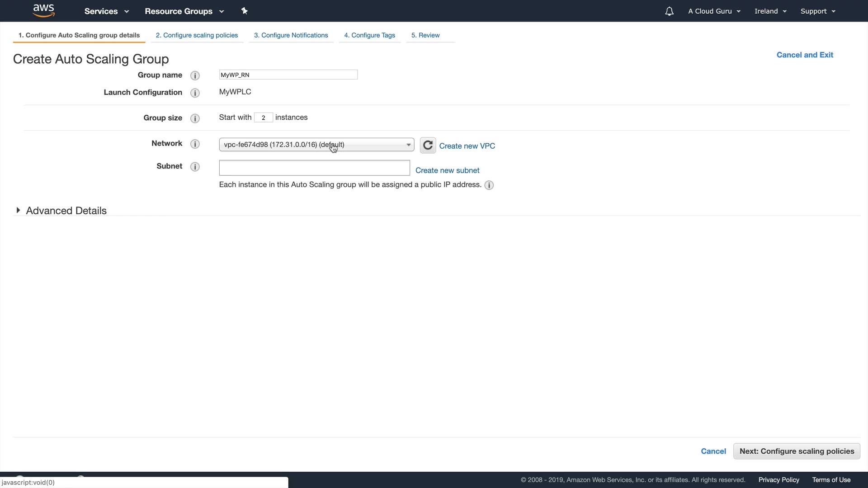The image size is (868, 488).
Task: Click the AWS logo home icon
Action: coord(44,10)
